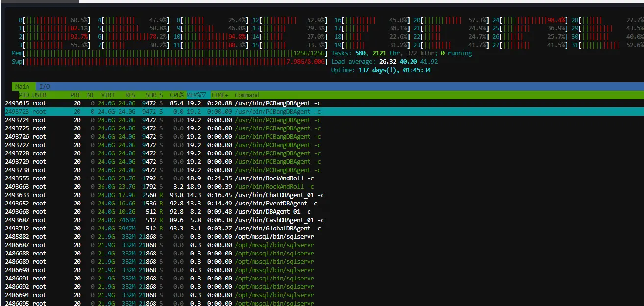Image resolution: width=644 pixels, height=306 pixels.
Task: Sort by the TIME+ column header
Action: click(x=220, y=95)
